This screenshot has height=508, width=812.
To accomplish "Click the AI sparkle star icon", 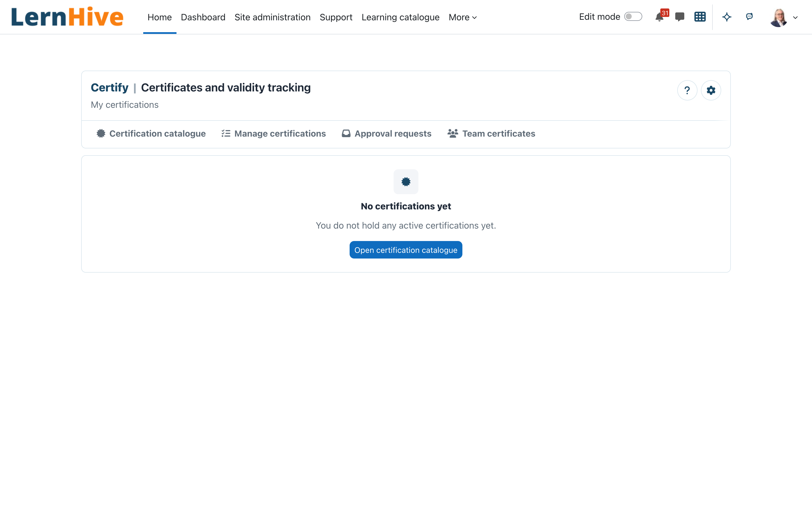I will pyautogui.click(x=727, y=17).
